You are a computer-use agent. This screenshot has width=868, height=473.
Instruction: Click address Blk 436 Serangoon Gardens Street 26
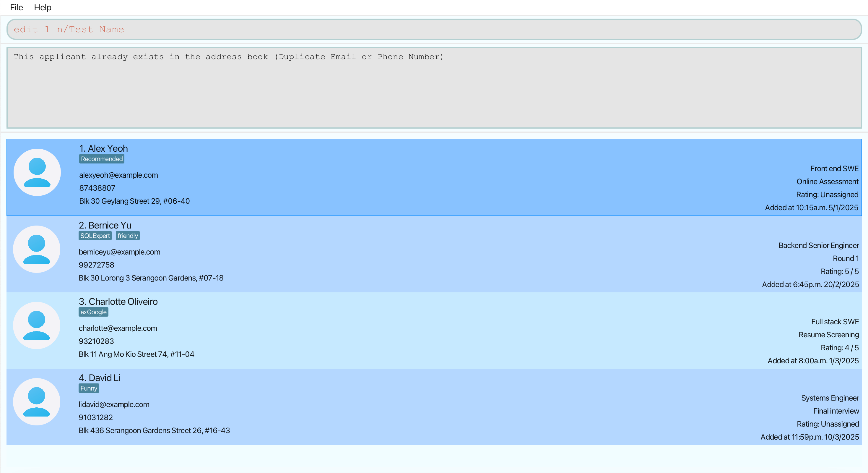154,430
